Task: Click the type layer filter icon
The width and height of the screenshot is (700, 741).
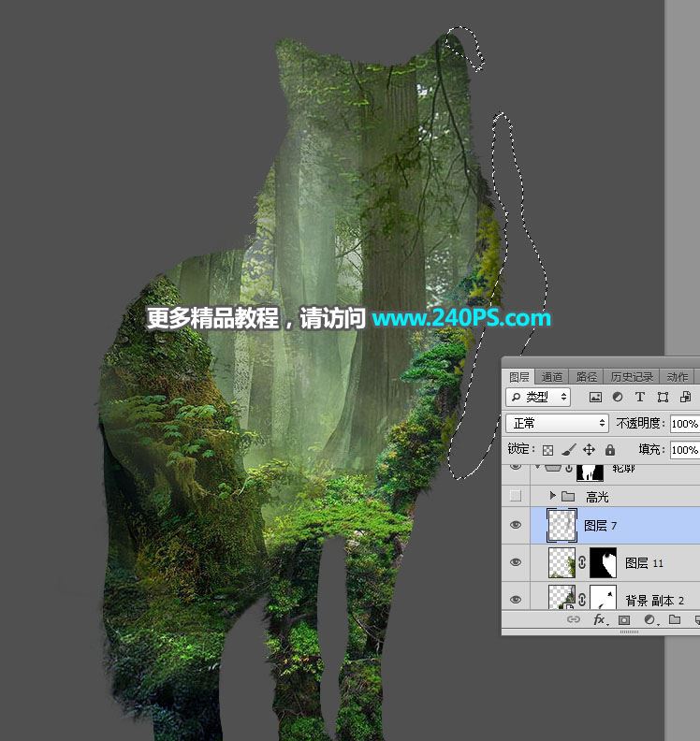Action: [640, 397]
